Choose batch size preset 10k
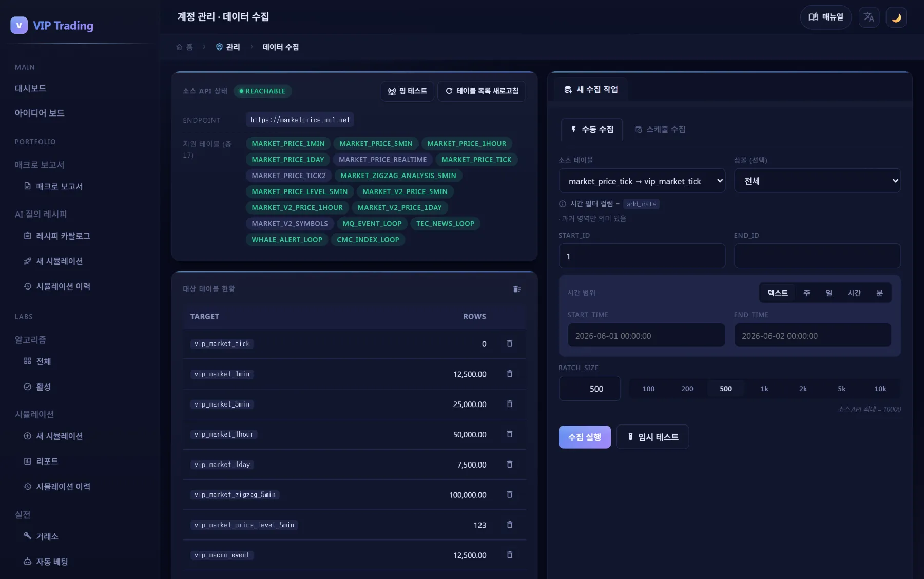The height and width of the screenshot is (579, 924). pos(880,389)
